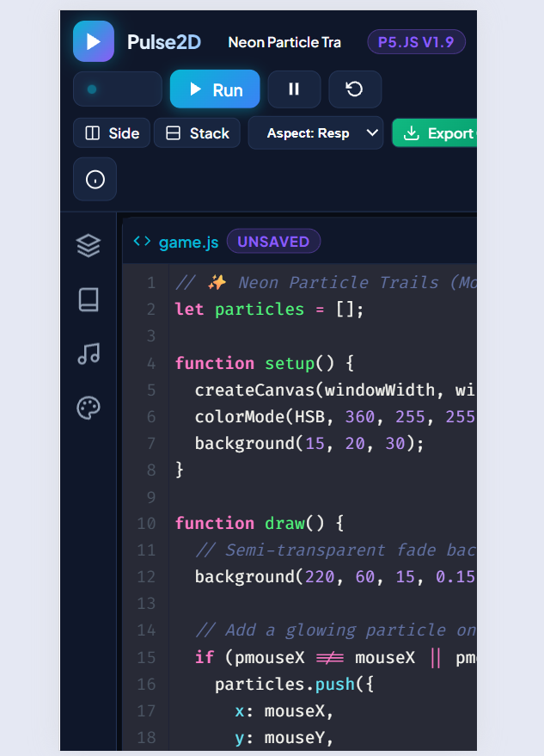Click the Pulse2D play logo icon
Image resolution: width=544 pixels, height=756 pixels.
pos(94,41)
